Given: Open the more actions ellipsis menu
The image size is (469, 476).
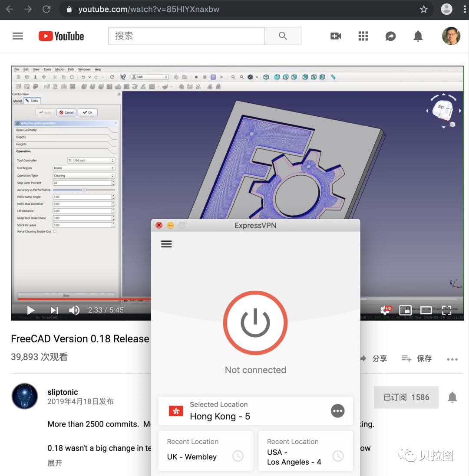Looking at the screenshot, I should click(452, 359).
